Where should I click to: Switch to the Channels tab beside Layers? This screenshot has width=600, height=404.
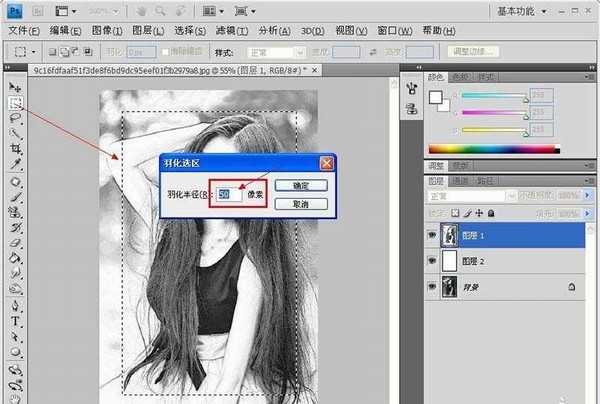point(460,181)
